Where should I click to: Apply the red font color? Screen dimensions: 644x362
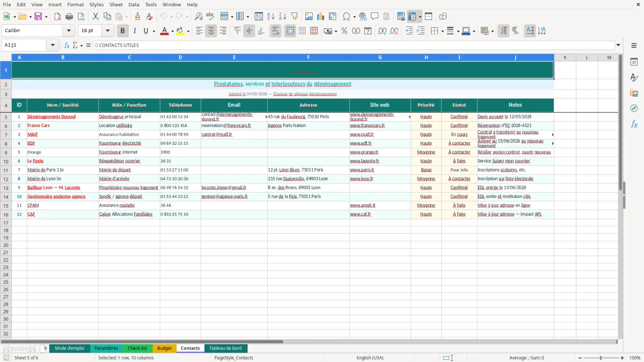(164, 31)
